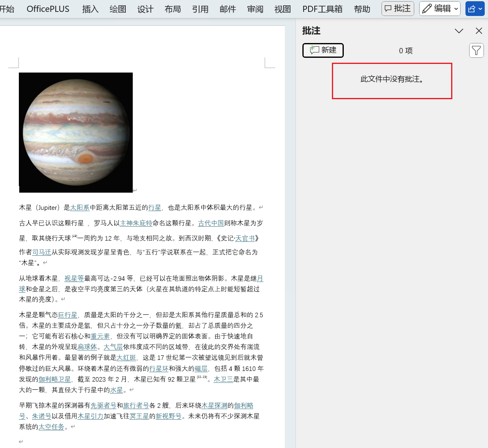
Task: Click the 大红斑 hyperlink
Action: (x=126, y=357)
